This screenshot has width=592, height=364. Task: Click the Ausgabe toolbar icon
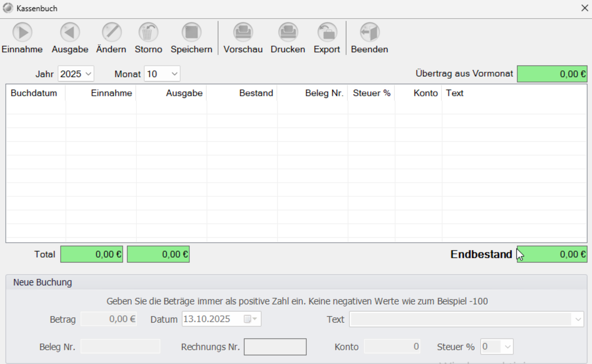pyautogui.click(x=70, y=32)
